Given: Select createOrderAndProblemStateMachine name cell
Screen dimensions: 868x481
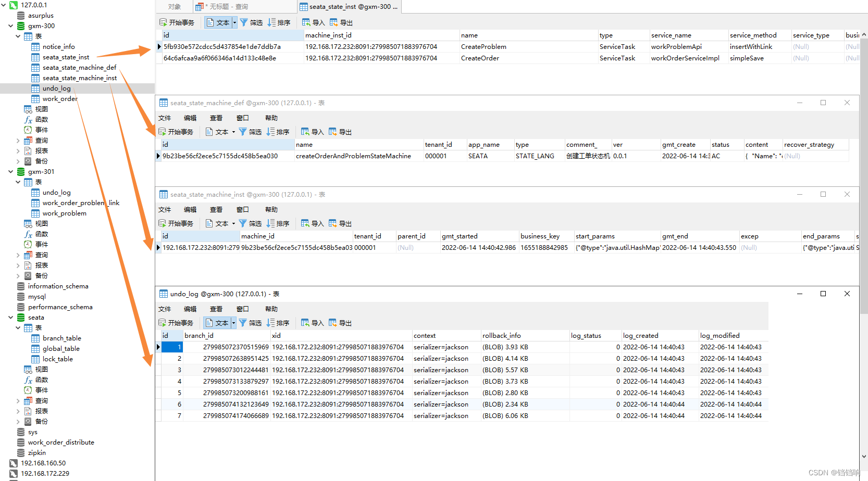Looking at the screenshot, I should point(359,156).
